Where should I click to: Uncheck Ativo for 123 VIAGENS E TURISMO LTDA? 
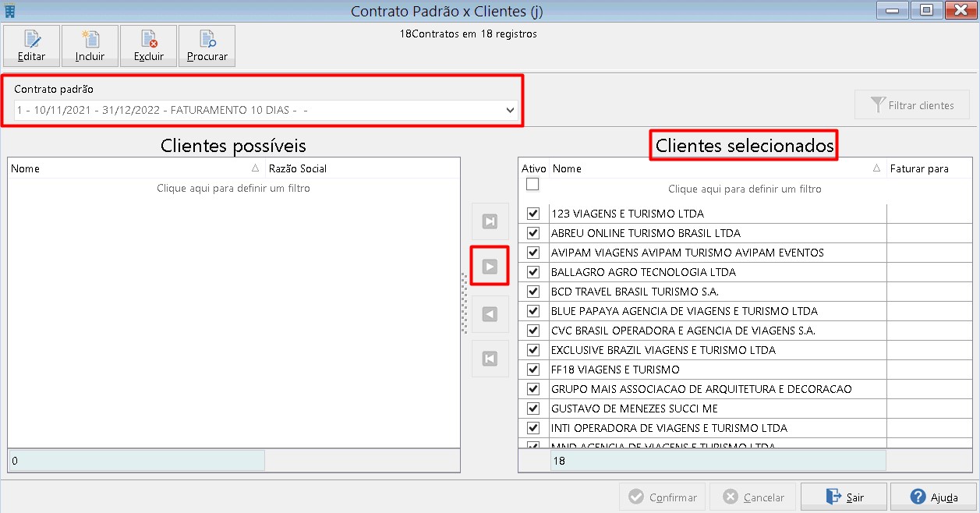[x=533, y=213]
